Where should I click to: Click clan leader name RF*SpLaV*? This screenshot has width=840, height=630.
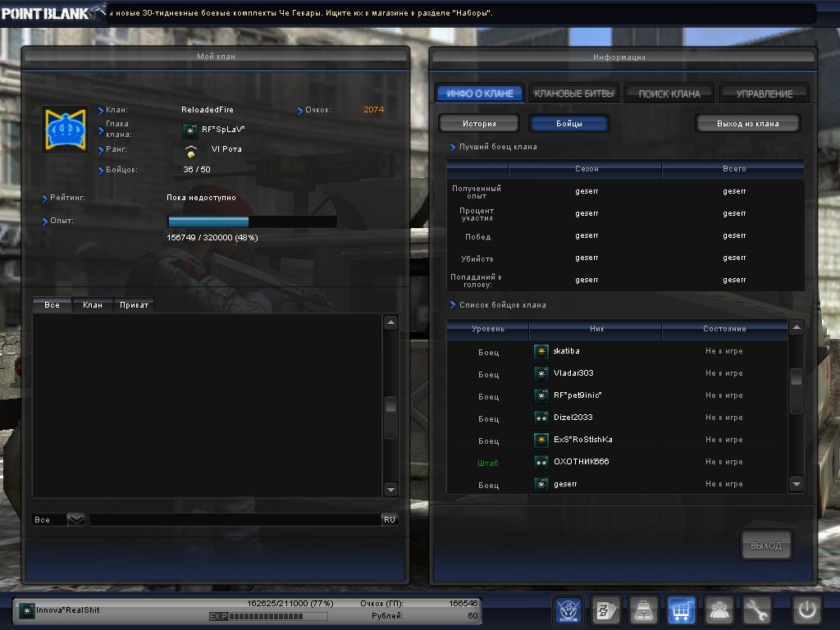pos(223,129)
